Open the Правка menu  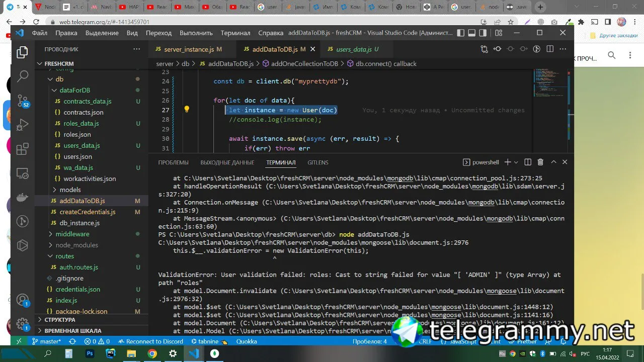point(66,33)
